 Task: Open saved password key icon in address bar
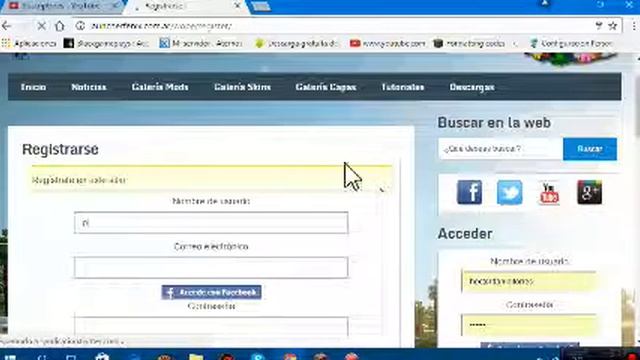pos(599,26)
